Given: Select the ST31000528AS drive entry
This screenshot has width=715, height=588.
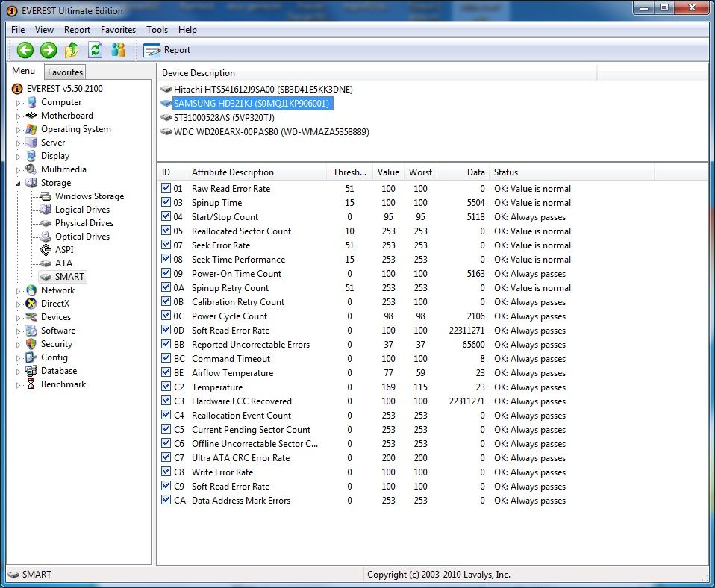Looking at the screenshot, I should point(224,118).
